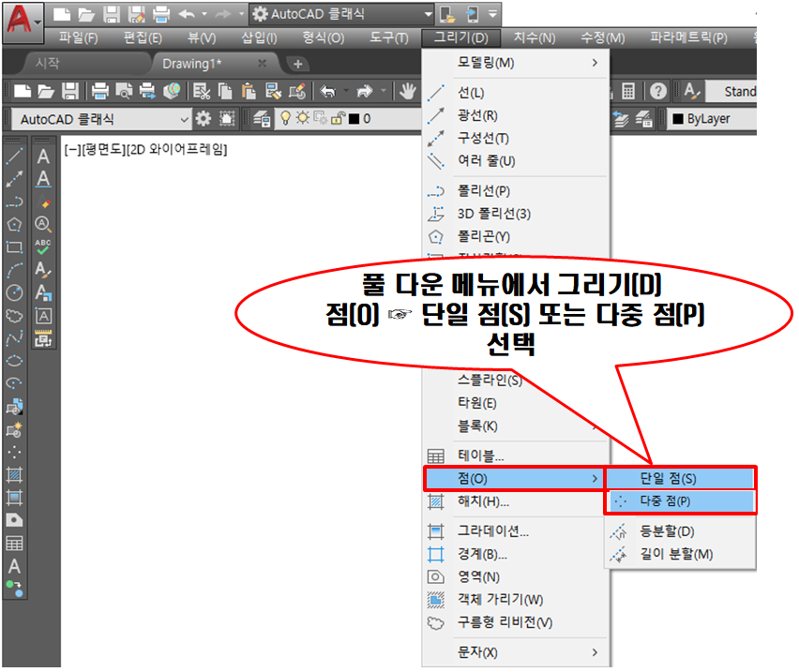Select the Arc tool in left toolbar
Image resolution: width=799 pixels, height=672 pixels.
(14, 270)
